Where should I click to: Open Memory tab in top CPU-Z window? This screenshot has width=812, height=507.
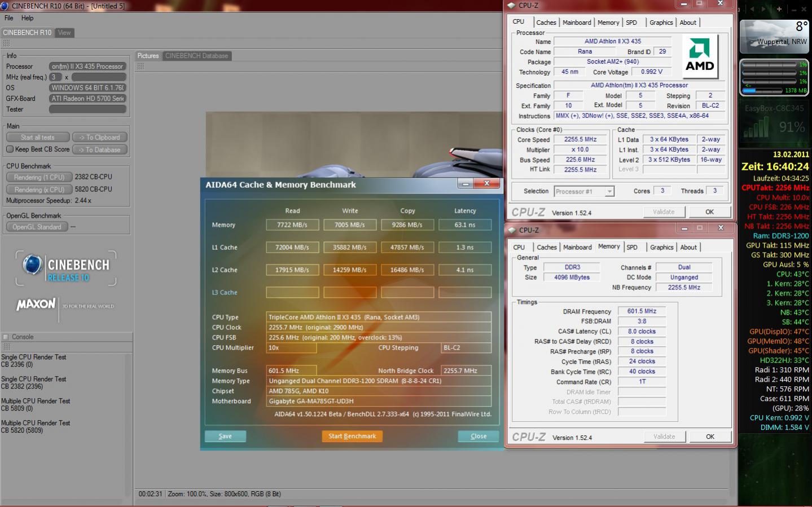coord(608,23)
